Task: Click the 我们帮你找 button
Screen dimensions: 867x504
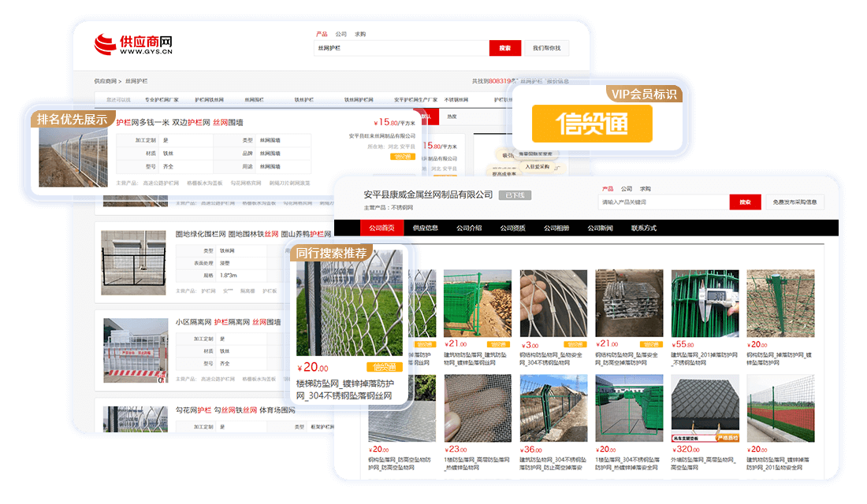Action: [x=546, y=48]
